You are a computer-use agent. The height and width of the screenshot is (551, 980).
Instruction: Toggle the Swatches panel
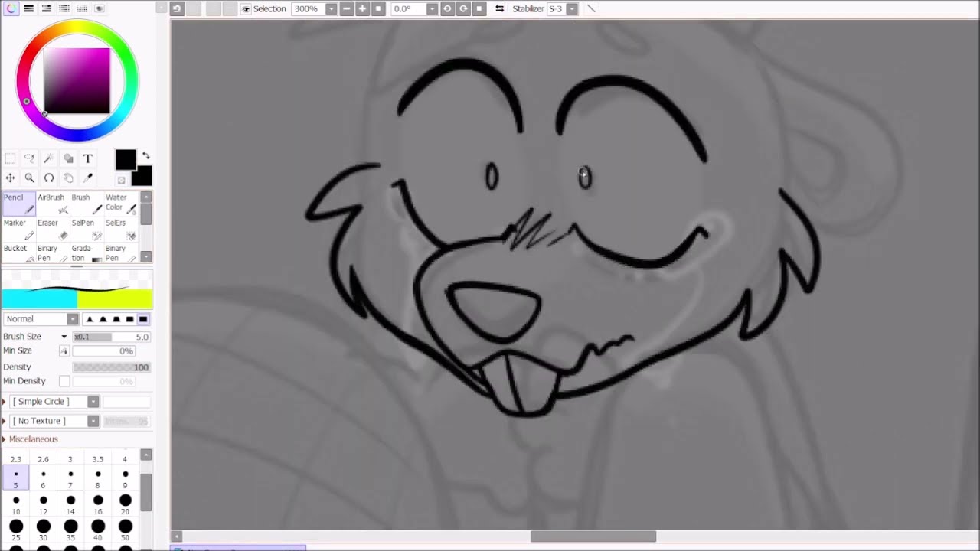pos(81,8)
